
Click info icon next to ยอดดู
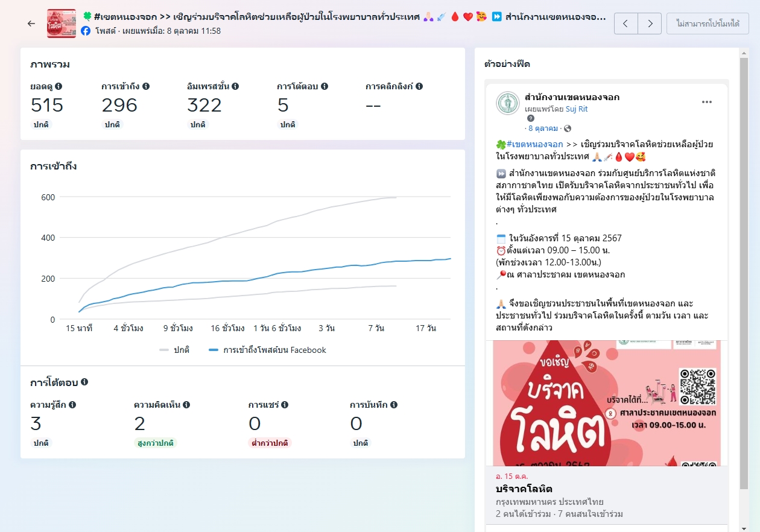pyautogui.click(x=59, y=86)
